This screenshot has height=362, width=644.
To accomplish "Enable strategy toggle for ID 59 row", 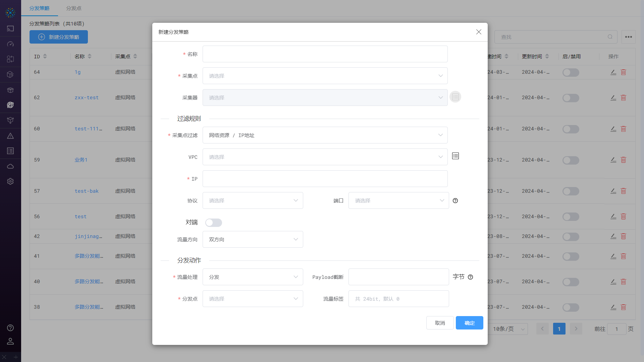I will 571,160.
